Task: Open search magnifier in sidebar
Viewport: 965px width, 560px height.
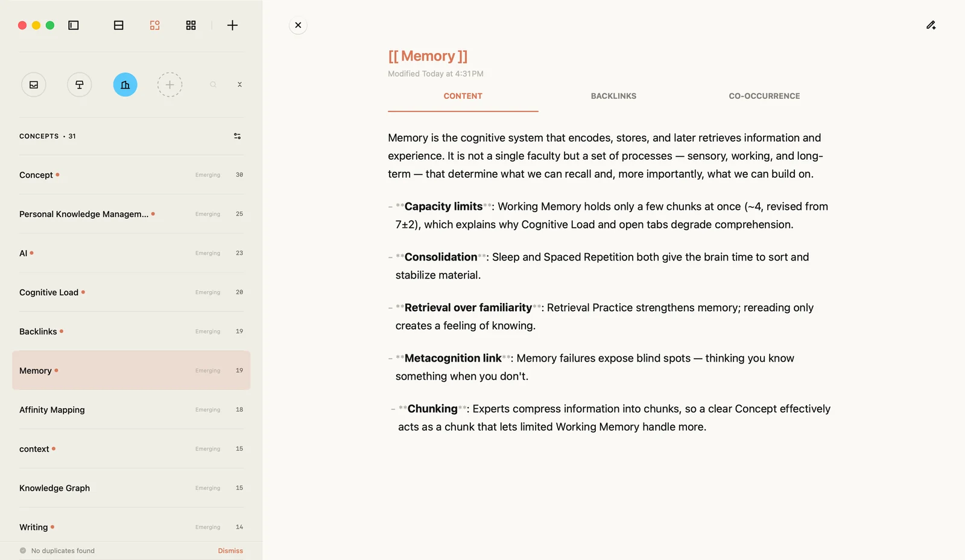Action: (x=213, y=85)
